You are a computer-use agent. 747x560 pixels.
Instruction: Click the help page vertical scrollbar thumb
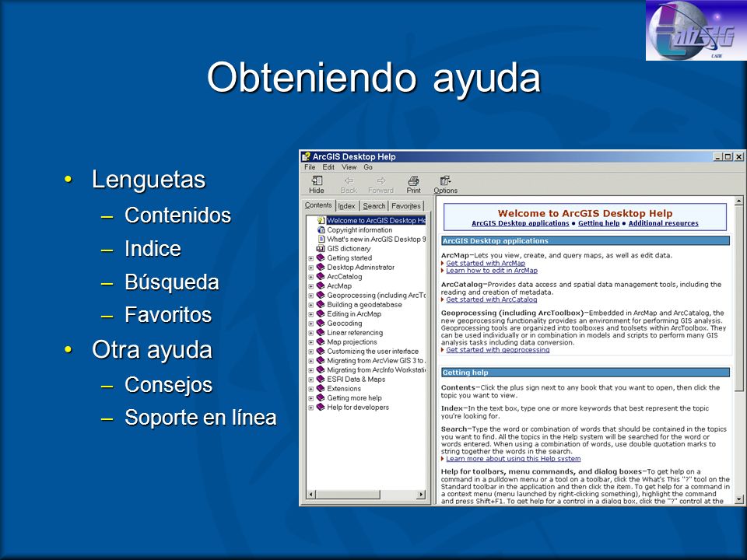click(x=738, y=298)
